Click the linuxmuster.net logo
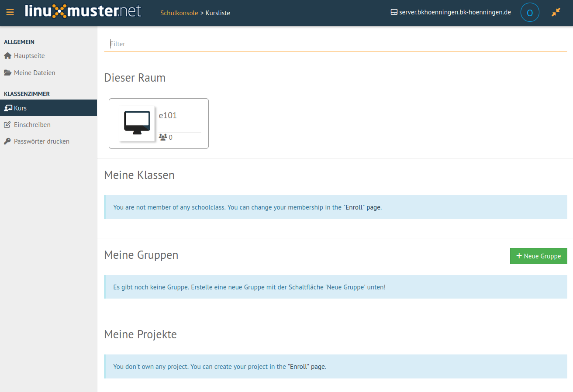 pos(83,11)
